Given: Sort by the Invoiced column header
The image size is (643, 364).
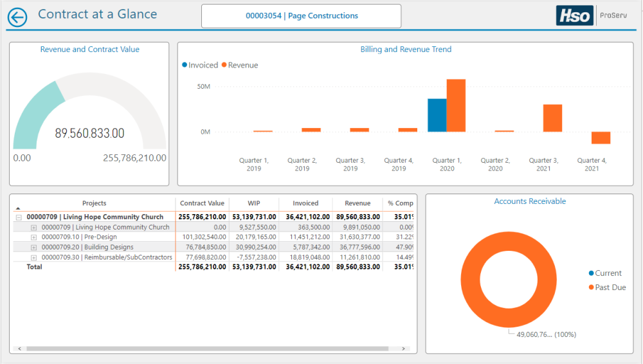Looking at the screenshot, I should (x=305, y=203).
